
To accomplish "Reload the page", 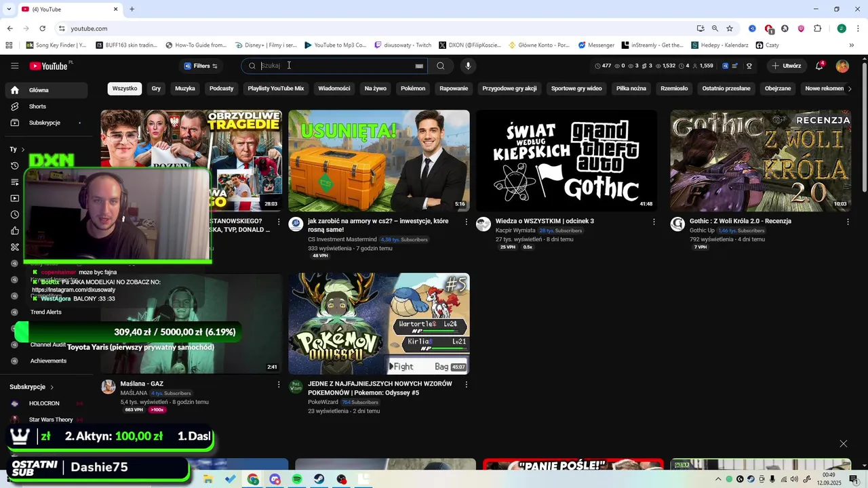I will pos(42,28).
